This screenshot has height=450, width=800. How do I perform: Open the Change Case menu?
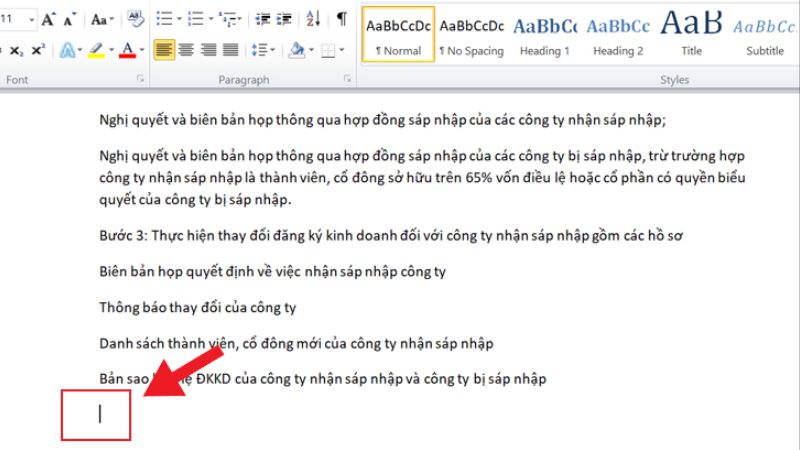[x=102, y=20]
